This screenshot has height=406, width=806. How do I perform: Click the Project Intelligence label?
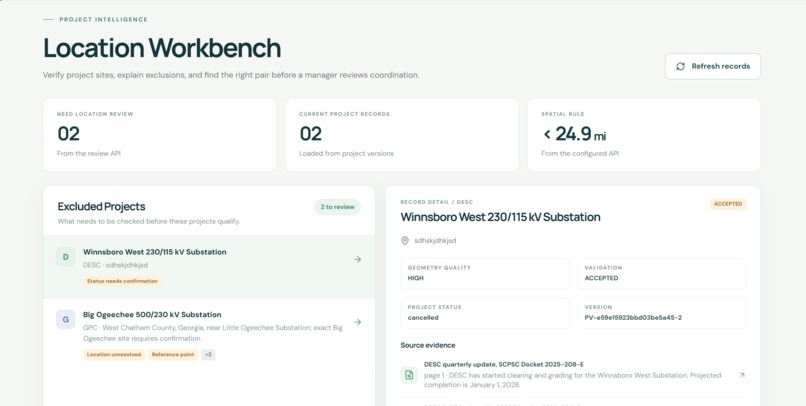click(x=103, y=20)
